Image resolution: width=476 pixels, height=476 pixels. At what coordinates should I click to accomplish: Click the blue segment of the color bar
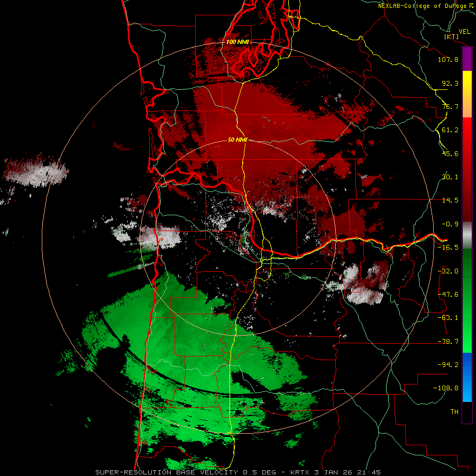[x=467, y=377]
